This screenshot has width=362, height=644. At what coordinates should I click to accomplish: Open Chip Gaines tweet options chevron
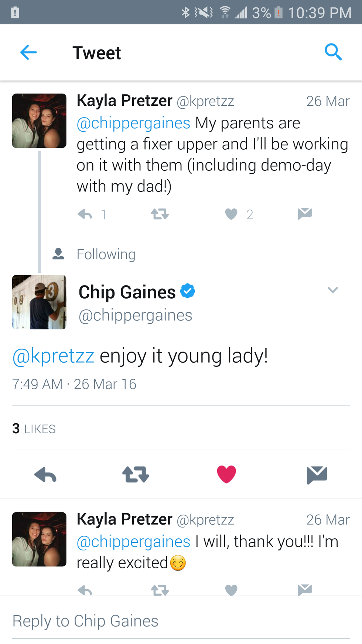tap(332, 290)
